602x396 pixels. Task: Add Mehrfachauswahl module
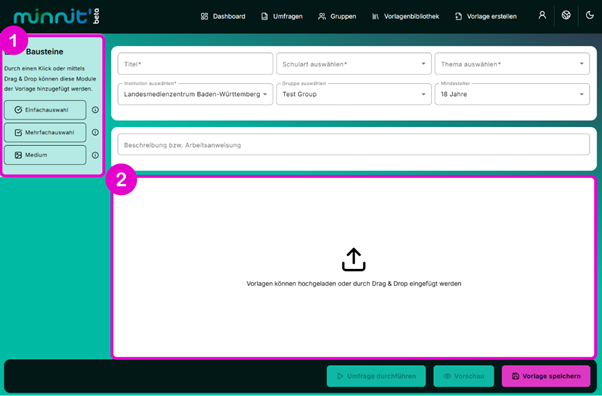[x=45, y=133]
